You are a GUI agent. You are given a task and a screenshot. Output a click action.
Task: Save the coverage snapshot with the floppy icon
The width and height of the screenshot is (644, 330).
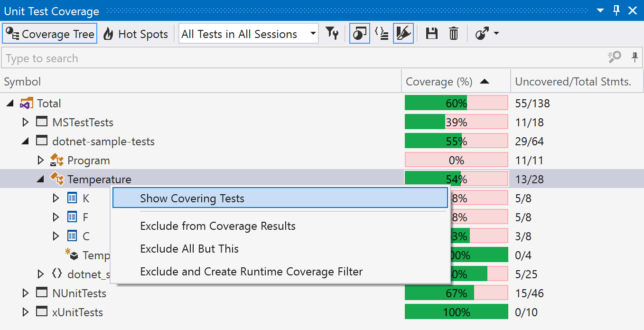(432, 33)
